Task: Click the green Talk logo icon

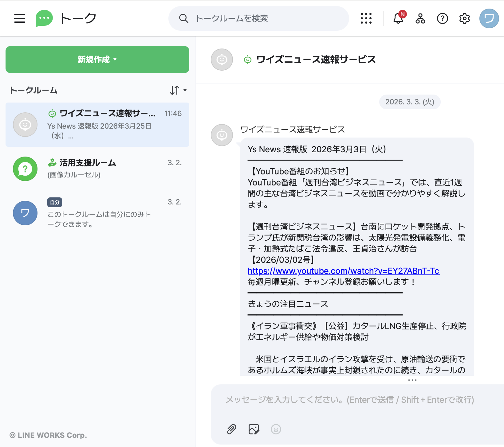Action: click(x=44, y=18)
